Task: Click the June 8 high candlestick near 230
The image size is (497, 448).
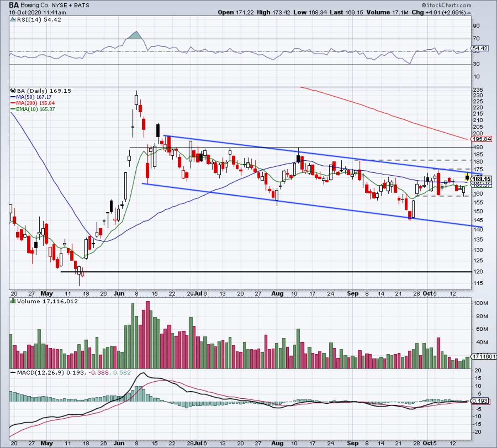Action: click(x=136, y=99)
